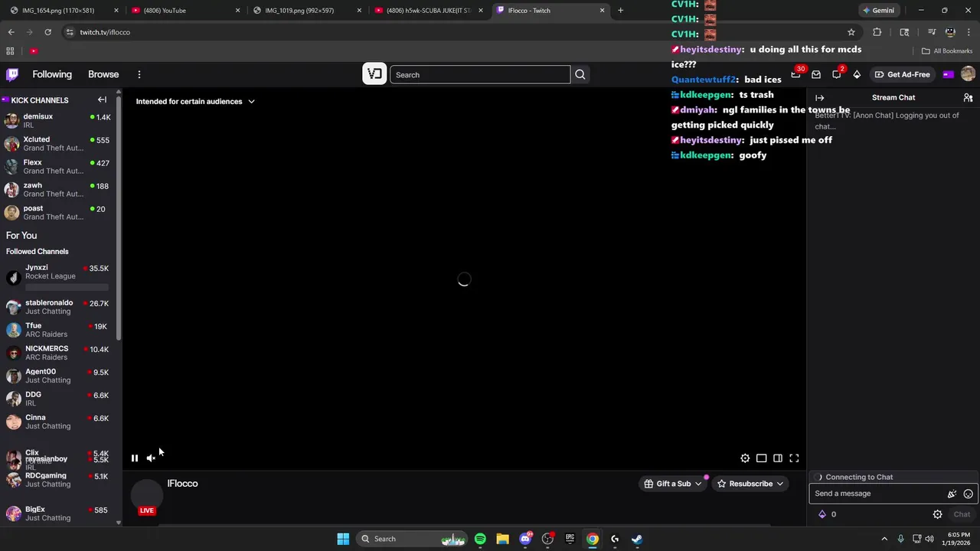This screenshot has height=551, width=980.
Task: Bookmark this page with the star icon
Action: point(851,32)
